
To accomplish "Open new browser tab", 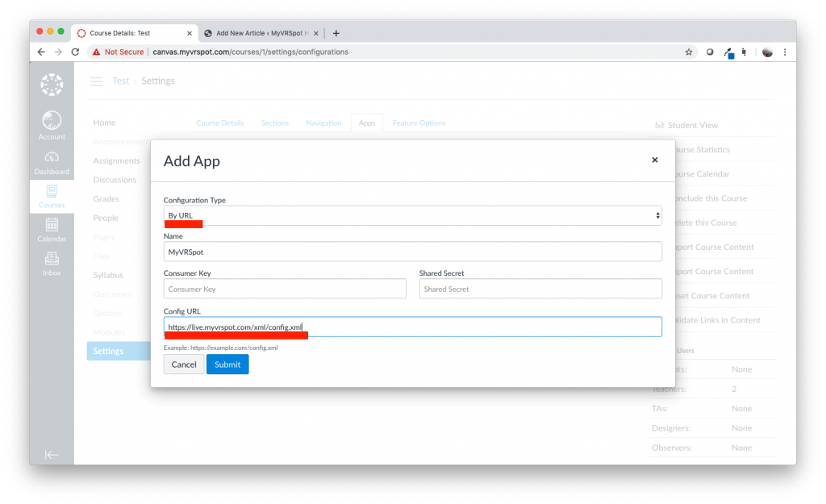I will (x=336, y=33).
